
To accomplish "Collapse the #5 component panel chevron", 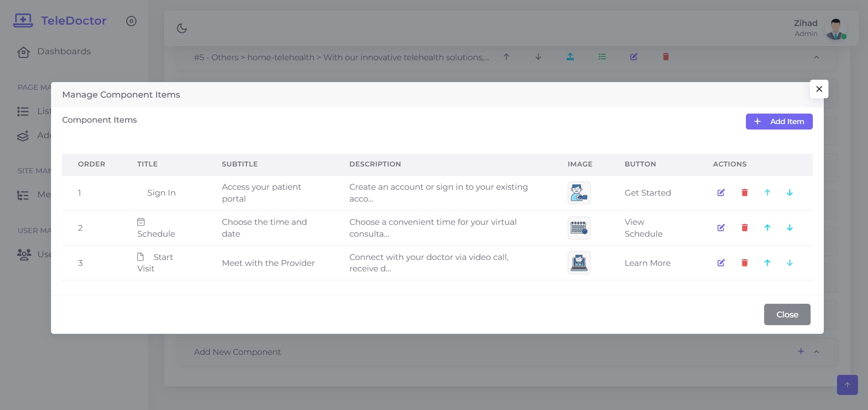I will pyautogui.click(x=817, y=57).
